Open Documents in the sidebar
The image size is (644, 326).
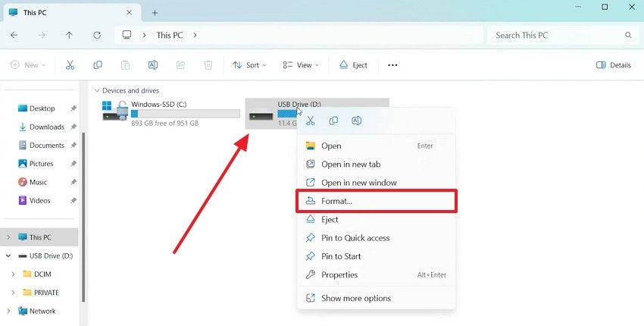click(x=40, y=145)
